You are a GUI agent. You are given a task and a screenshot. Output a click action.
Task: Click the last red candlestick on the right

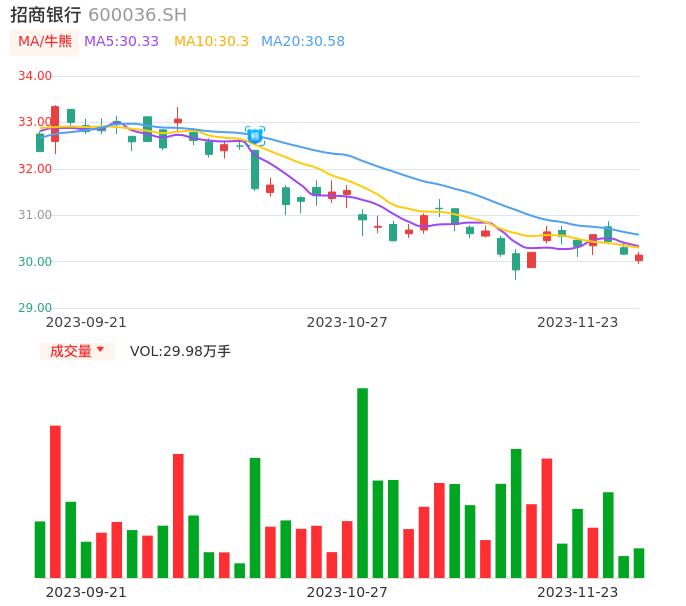[x=639, y=258]
